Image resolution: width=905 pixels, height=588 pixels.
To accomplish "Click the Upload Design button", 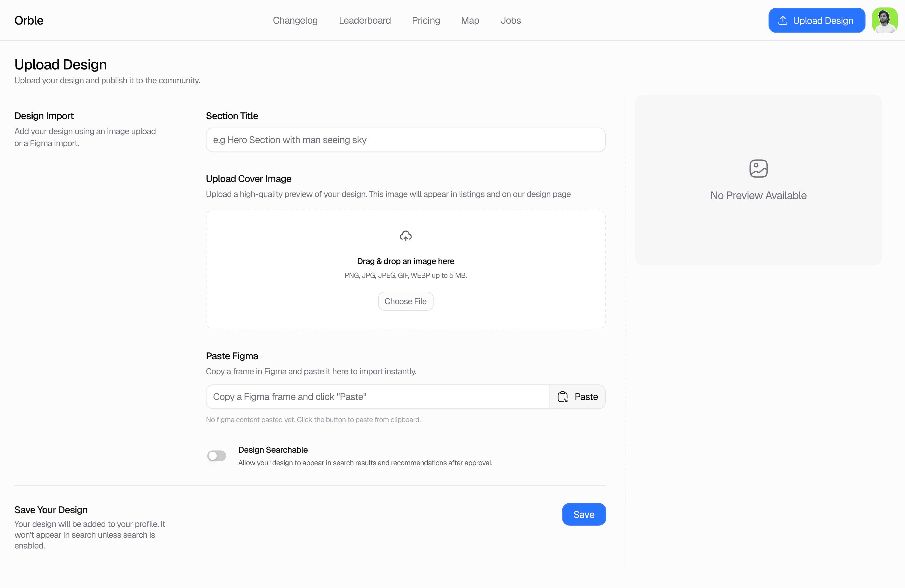I will (x=817, y=21).
